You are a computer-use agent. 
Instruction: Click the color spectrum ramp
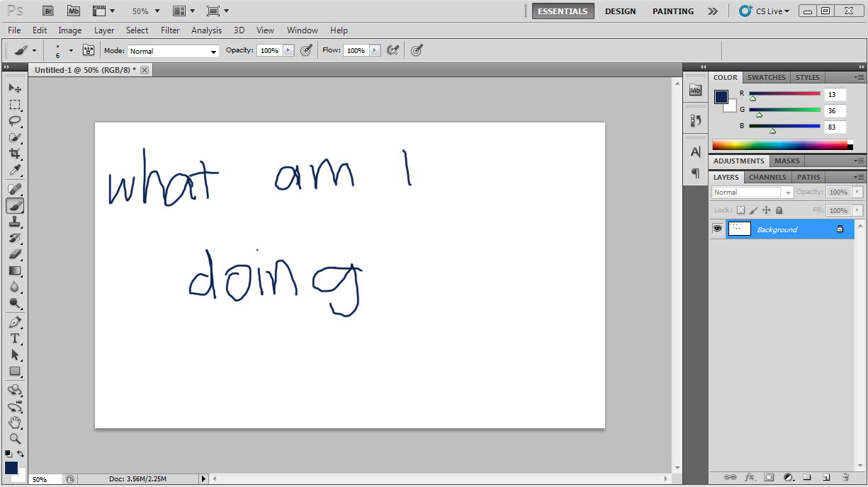779,145
